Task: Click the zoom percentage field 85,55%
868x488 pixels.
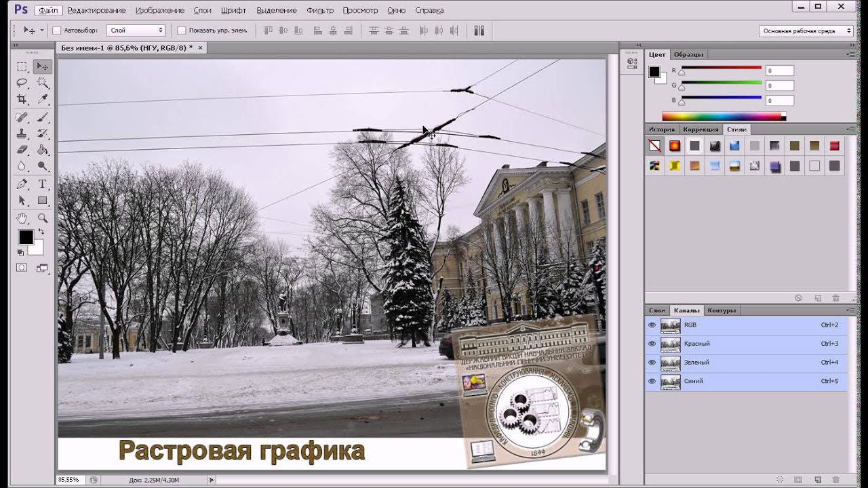Action: 68,480
